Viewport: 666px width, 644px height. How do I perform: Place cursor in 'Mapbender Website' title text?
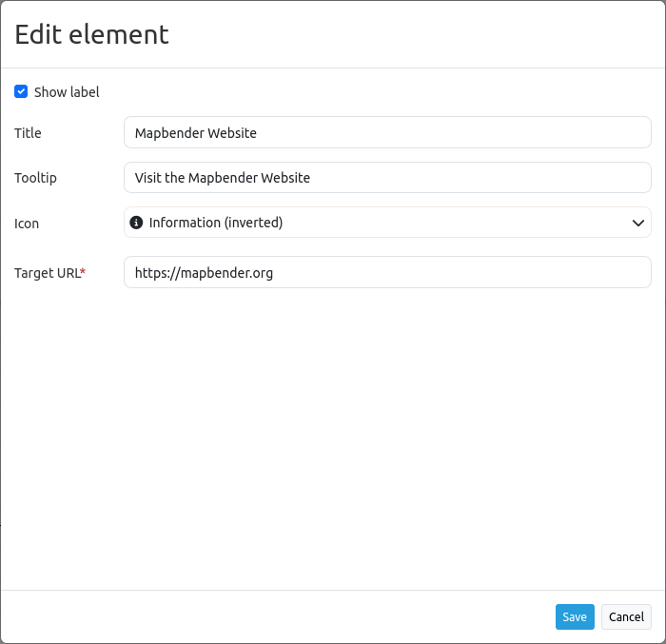click(x=196, y=133)
